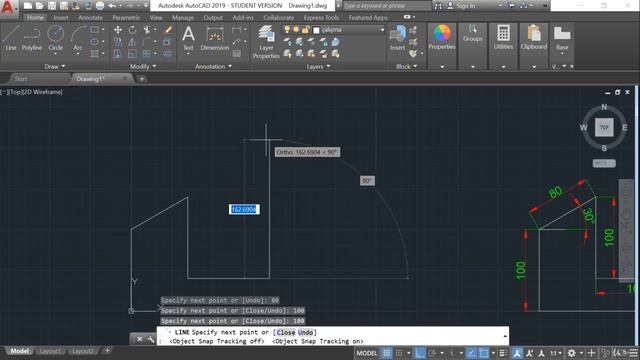This screenshot has width=640, height=360.
Task: Toggle the drawing grid display in status bar
Action: [386, 353]
